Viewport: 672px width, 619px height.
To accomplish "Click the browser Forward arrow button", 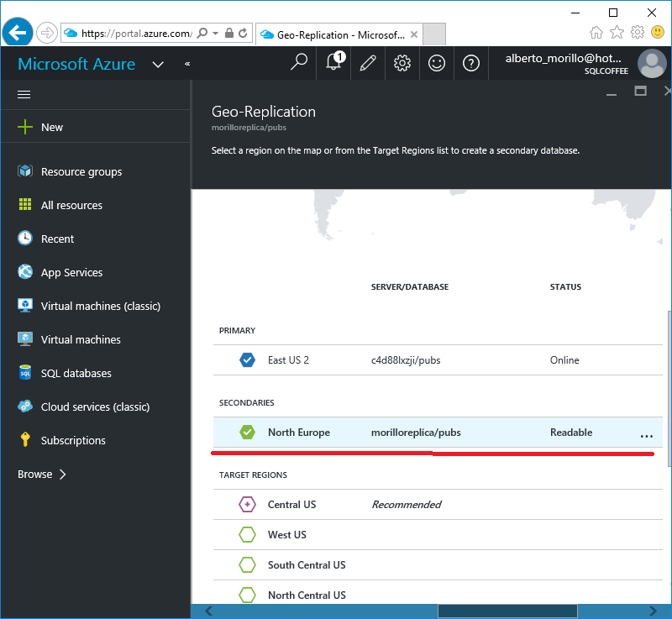I will [47, 33].
